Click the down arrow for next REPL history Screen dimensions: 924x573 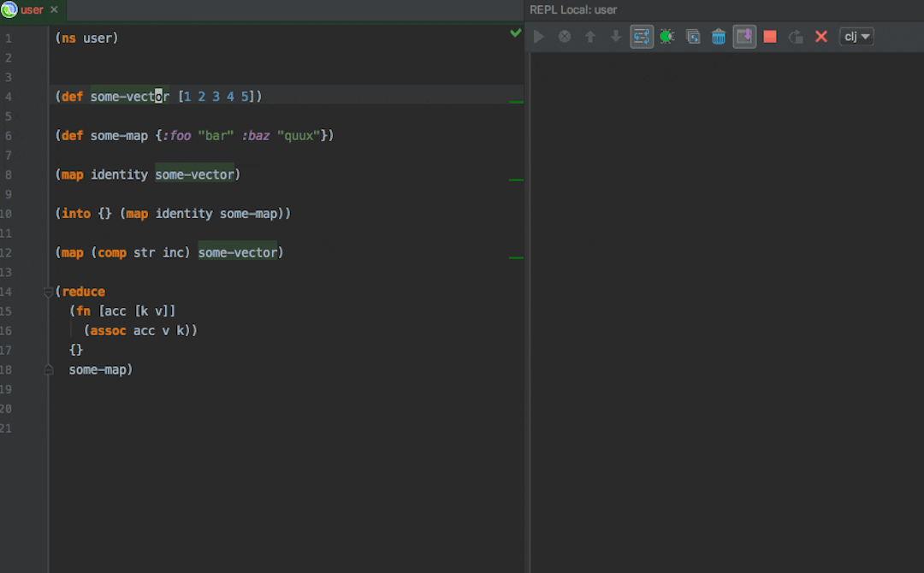(x=615, y=36)
